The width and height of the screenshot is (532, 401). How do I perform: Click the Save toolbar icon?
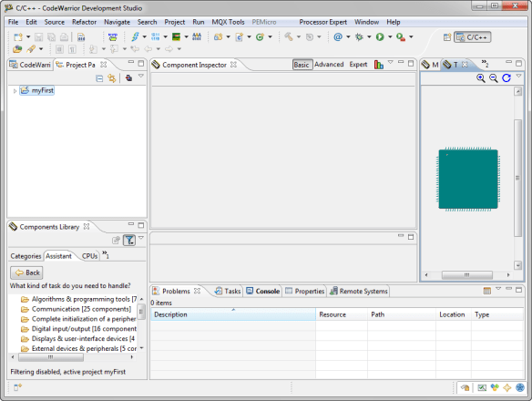coord(38,37)
